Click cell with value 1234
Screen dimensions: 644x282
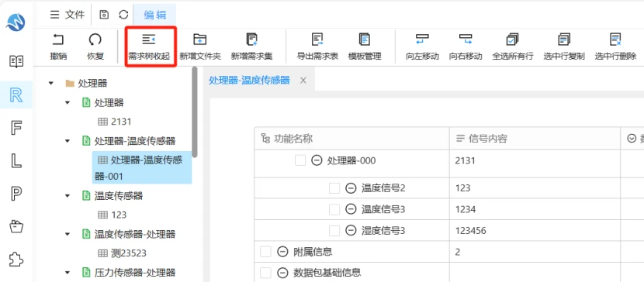coord(535,209)
